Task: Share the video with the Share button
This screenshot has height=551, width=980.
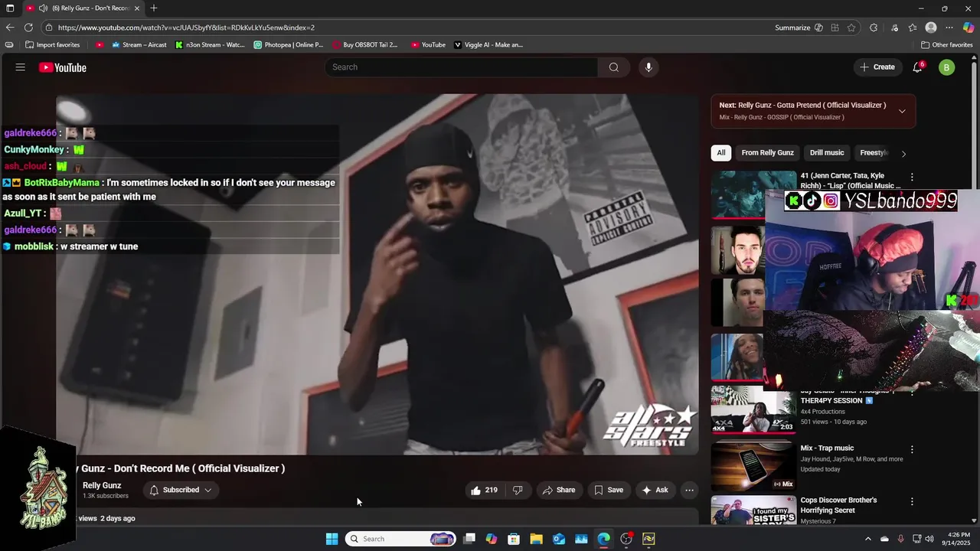Action: (559, 490)
